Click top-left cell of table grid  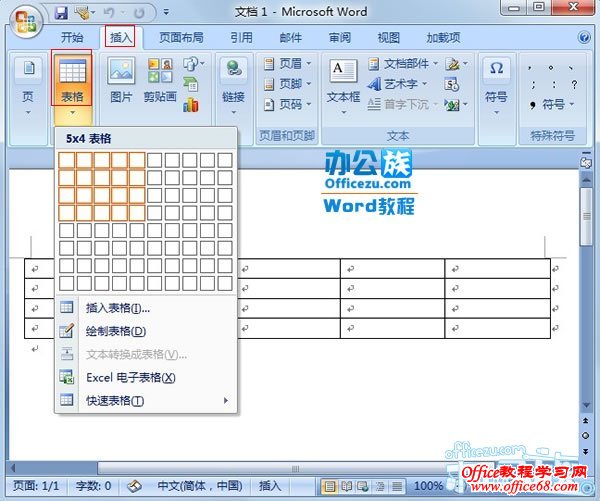(x=67, y=160)
